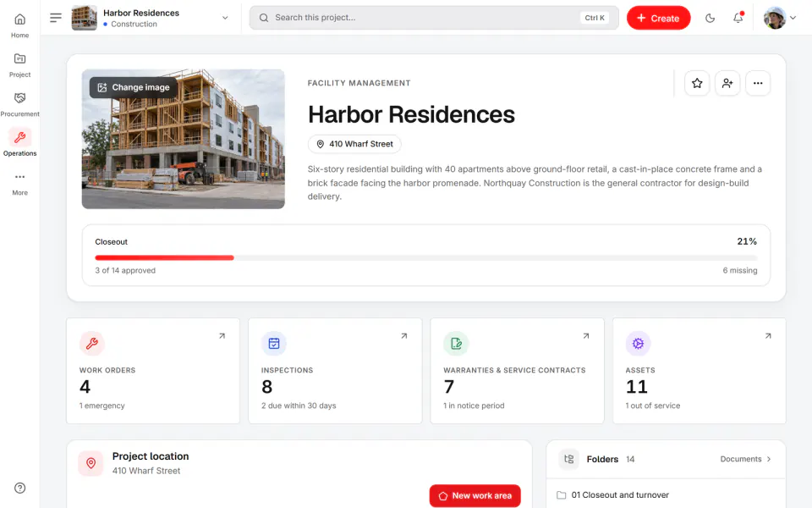Screen dimensions: 812x508
Task: Open the three-dot project options menu
Action: pyautogui.click(x=758, y=83)
